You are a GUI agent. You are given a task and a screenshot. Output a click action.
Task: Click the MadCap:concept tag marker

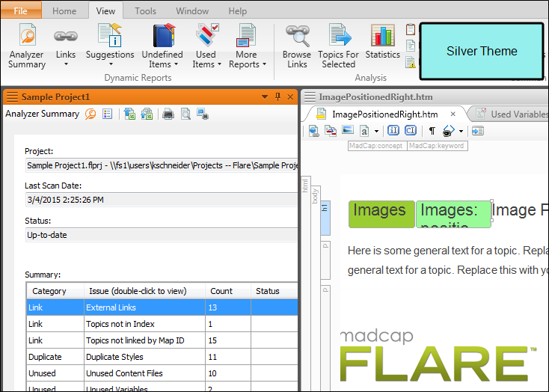click(x=377, y=146)
